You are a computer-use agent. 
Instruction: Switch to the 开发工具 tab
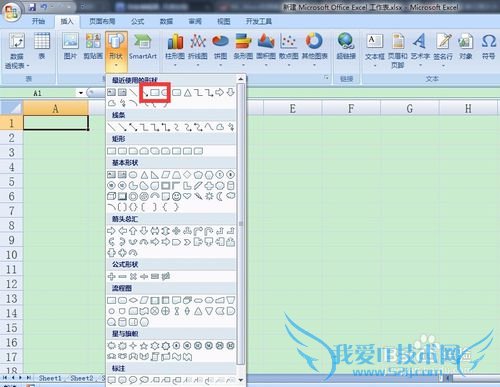tap(259, 21)
